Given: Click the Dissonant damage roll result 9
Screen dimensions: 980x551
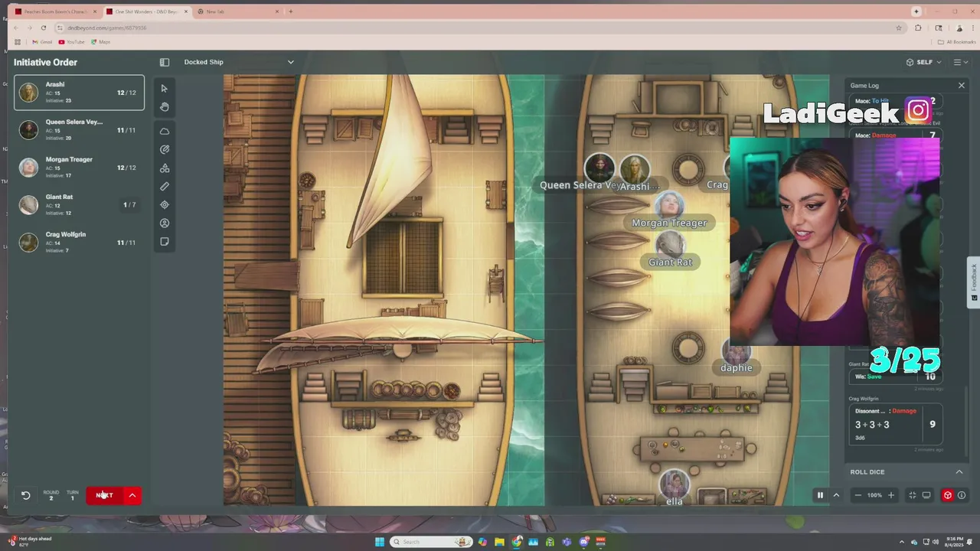Looking at the screenshot, I should coord(933,424).
